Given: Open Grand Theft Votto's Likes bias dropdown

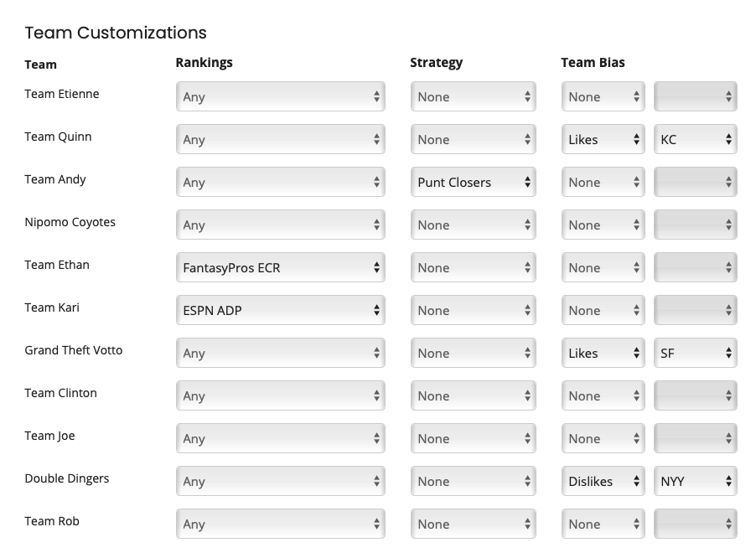Looking at the screenshot, I should (603, 353).
